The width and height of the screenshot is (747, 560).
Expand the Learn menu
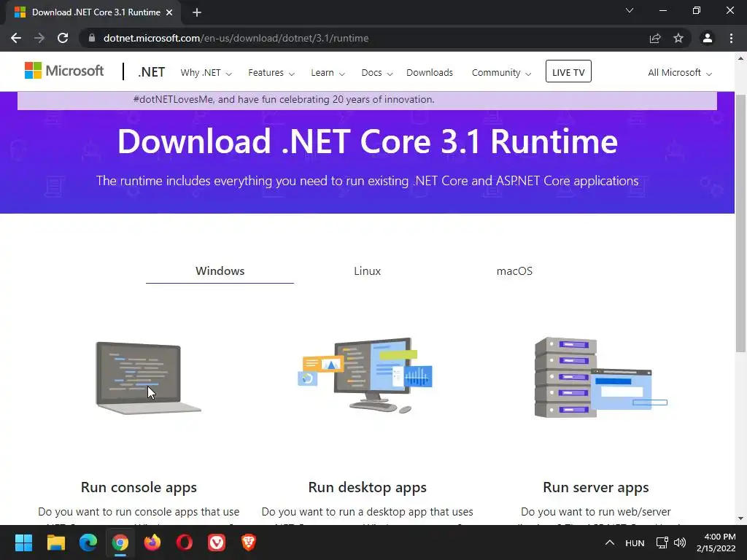pyautogui.click(x=328, y=73)
